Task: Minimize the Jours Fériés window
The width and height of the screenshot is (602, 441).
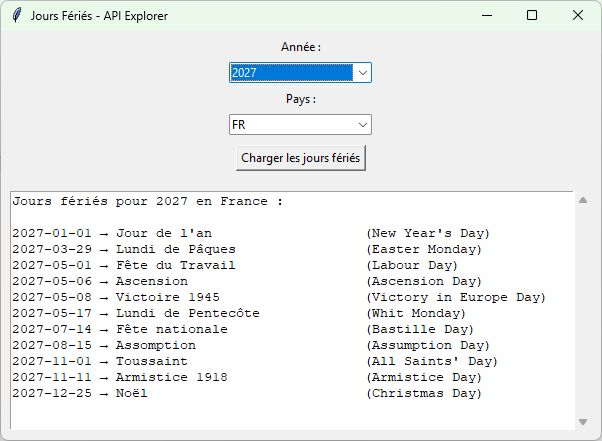Action: [486, 16]
